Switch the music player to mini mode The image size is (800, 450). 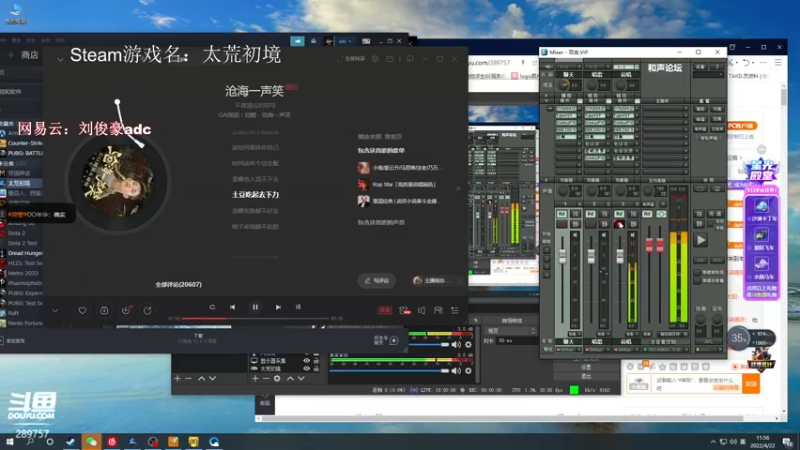[x=410, y=59]
